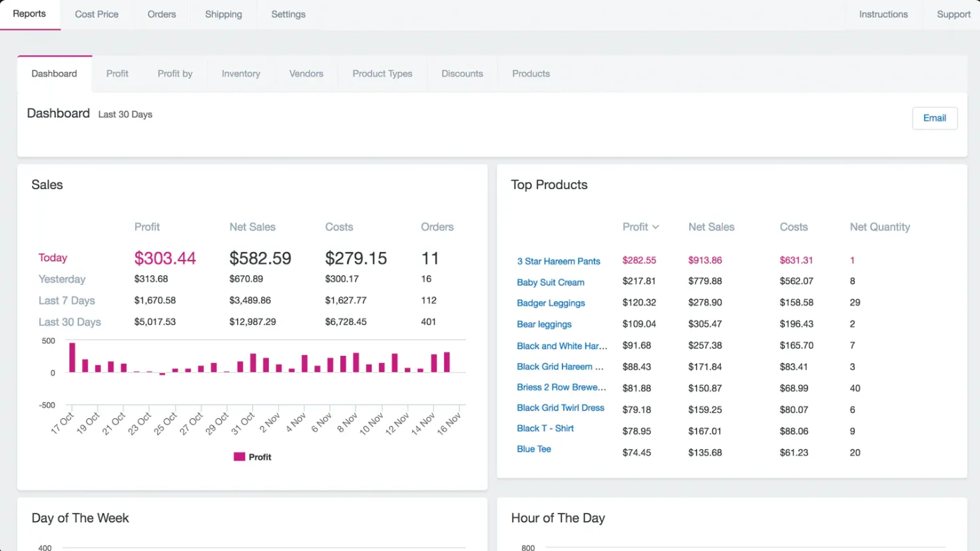This screenshot has width=980, height=551.
Task: Click today's costs value $279.15
Action: 356,259
